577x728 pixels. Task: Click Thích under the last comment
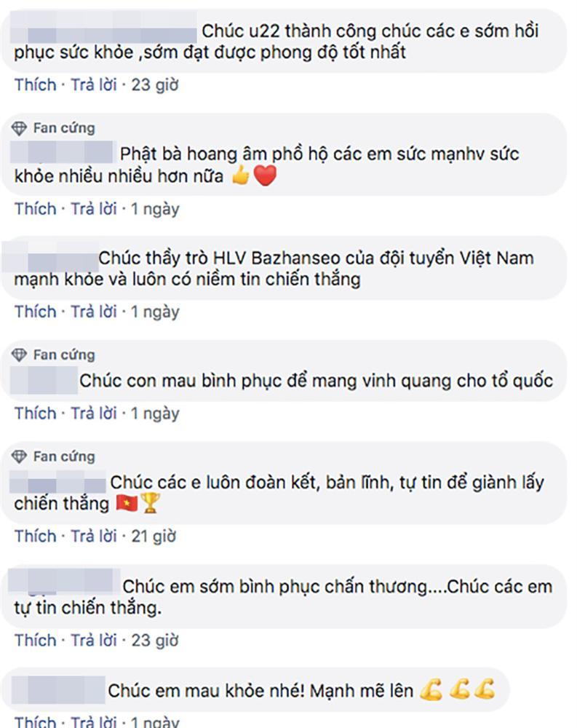(x=34, y=721)
